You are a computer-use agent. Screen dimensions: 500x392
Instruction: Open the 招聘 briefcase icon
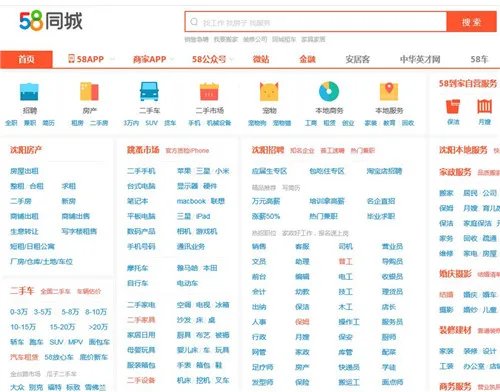point(29,92)
